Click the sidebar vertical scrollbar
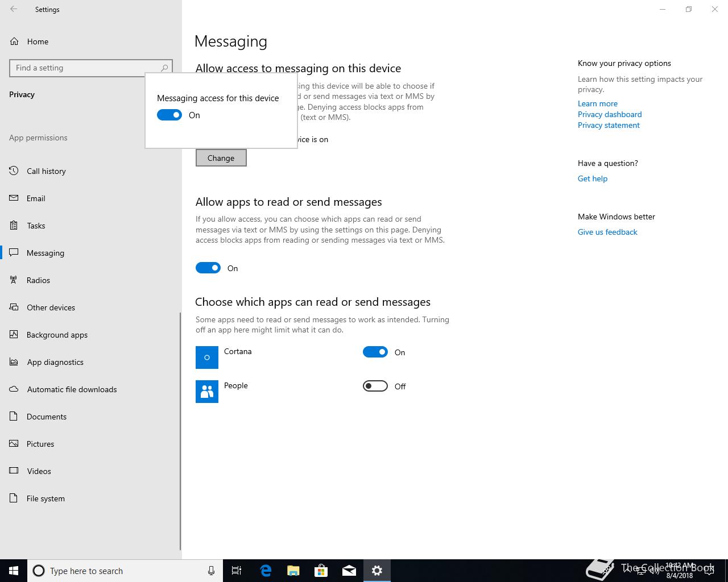728x582 pixels. point(180,431)
